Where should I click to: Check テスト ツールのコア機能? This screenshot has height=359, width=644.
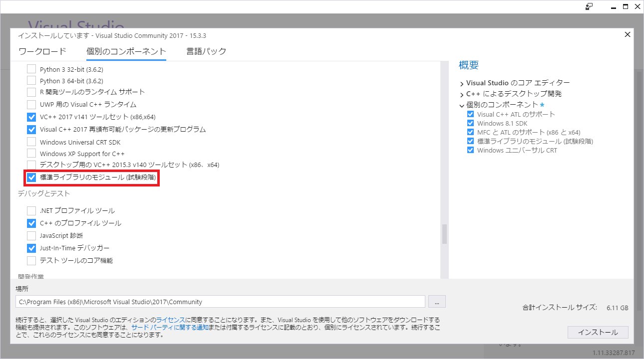point(31,260)
